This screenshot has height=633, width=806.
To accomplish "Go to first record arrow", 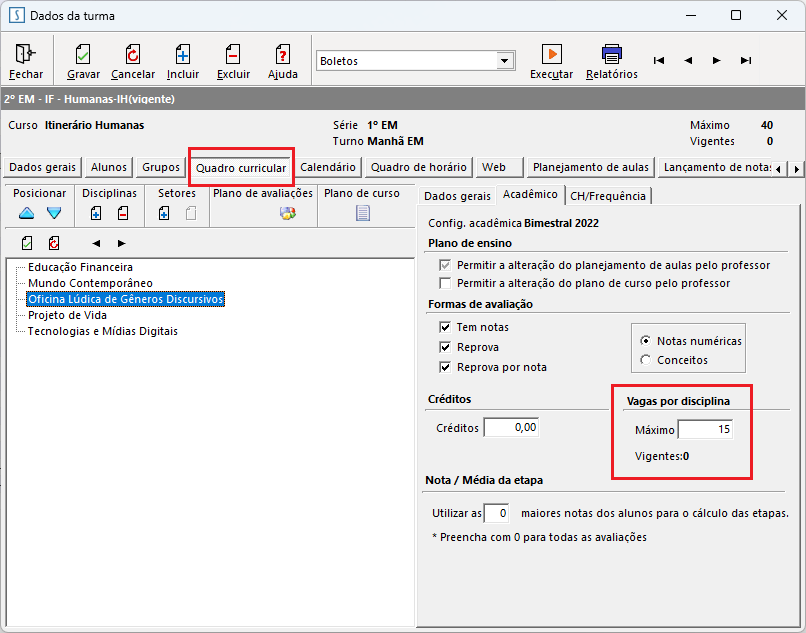I will point(658,61).
